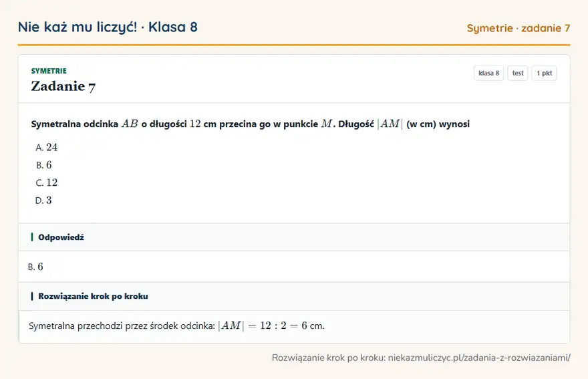The image size is (588, 379).
Task: Collapse the Odpowiedź section header
Action: (294, 237)
